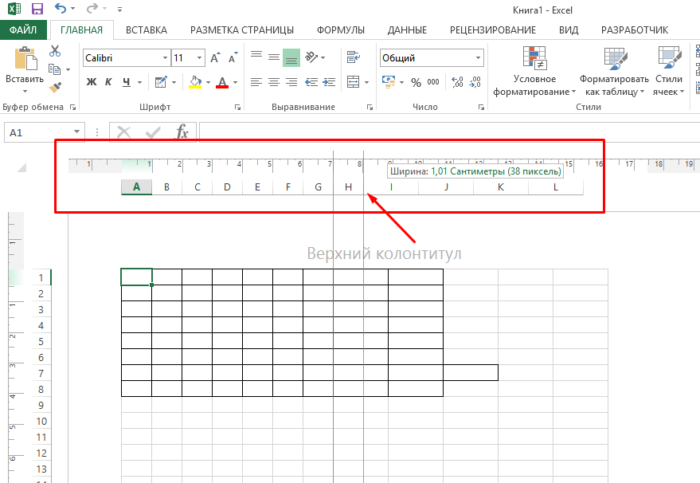Select column header D

[x=227, y=187]
